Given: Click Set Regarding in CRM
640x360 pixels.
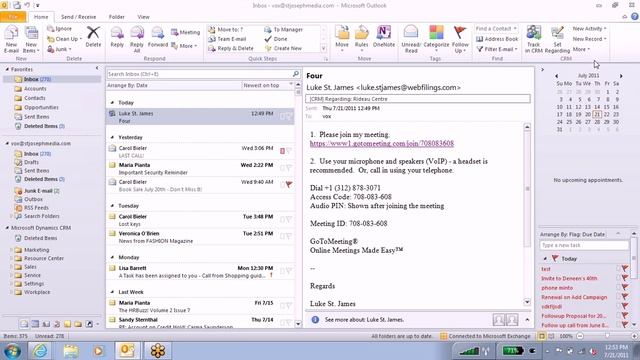Looking at the screenshot, I should (x=557, y=39).
